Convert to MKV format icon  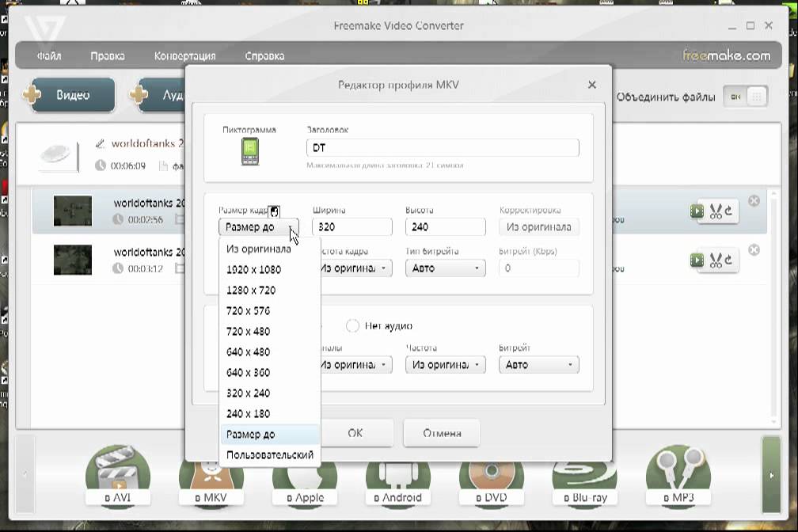pos(211,483)
